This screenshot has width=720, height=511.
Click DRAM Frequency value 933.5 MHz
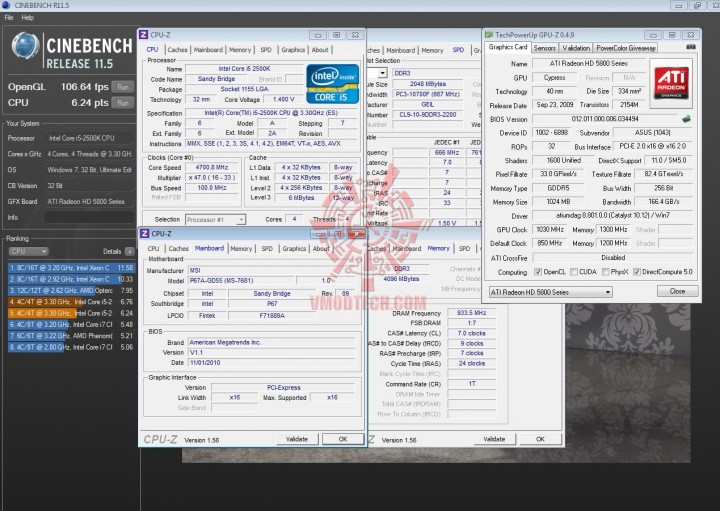pos(472,313)
